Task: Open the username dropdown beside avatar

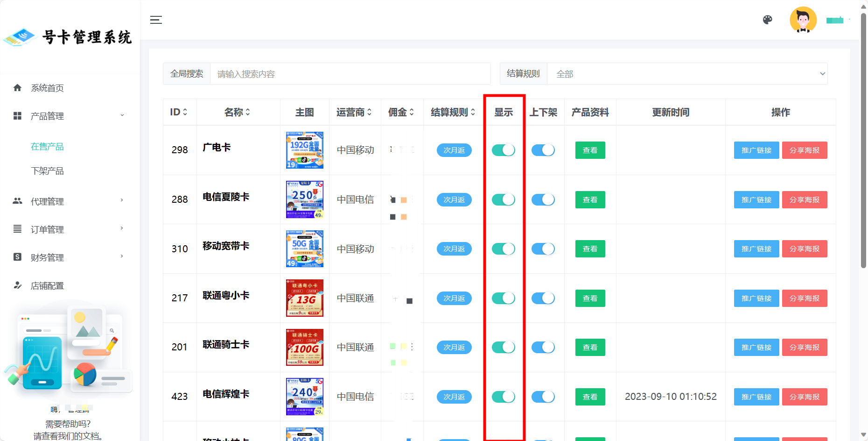Action: [838, 20]
